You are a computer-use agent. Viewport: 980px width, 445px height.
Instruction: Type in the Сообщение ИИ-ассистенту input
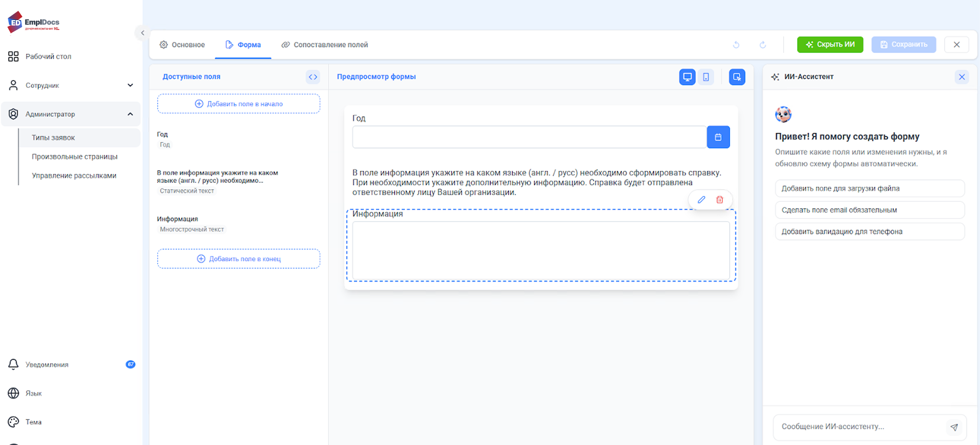coord(859,427)
